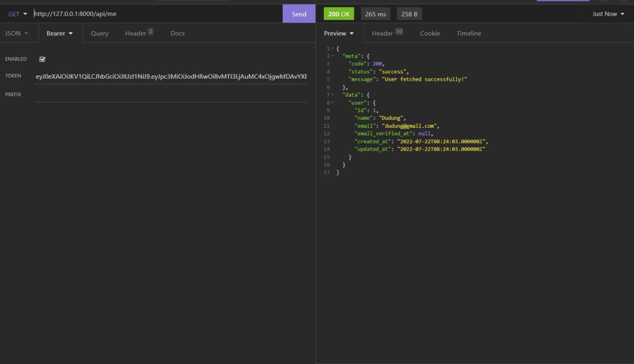Collapse the "user" object fold arrow
Viewport: 634px width, 364px height.
click(x=332, y=102)
